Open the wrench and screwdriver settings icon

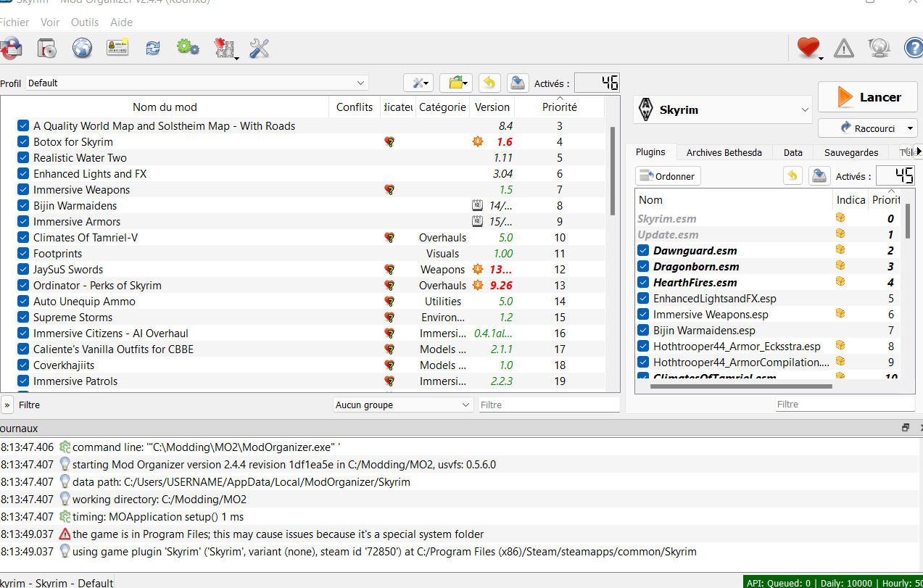(259, 49)
